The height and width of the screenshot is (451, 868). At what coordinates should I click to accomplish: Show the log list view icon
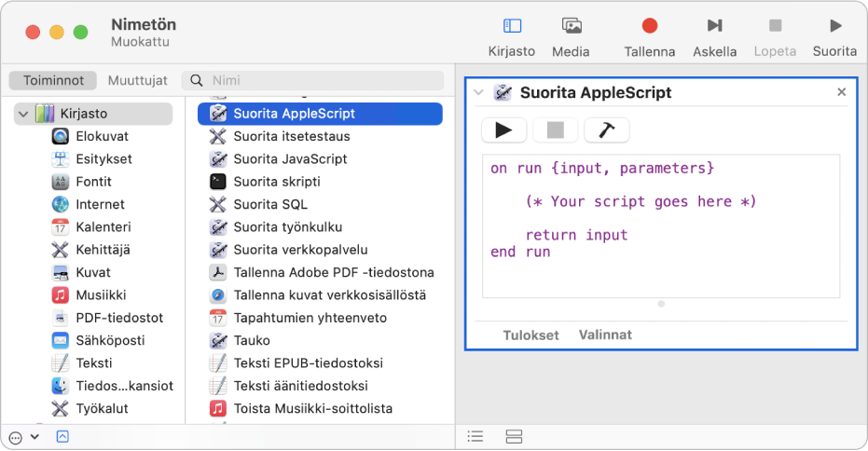475,436
